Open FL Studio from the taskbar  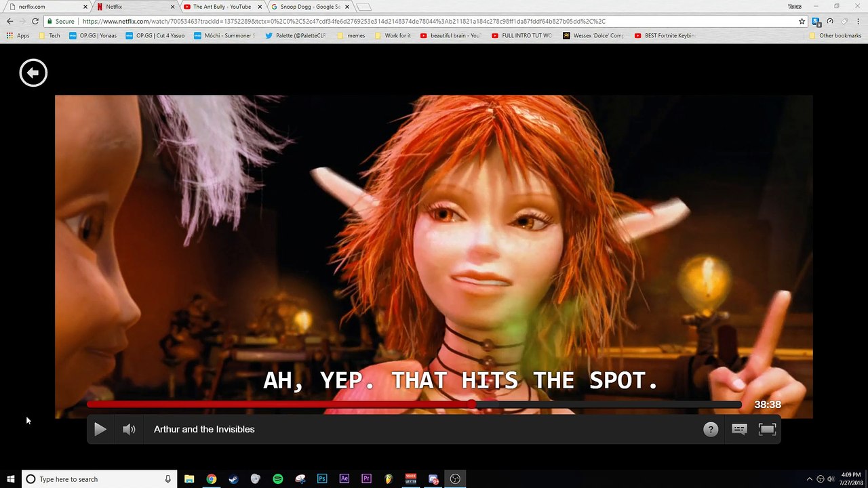[389, 479]
